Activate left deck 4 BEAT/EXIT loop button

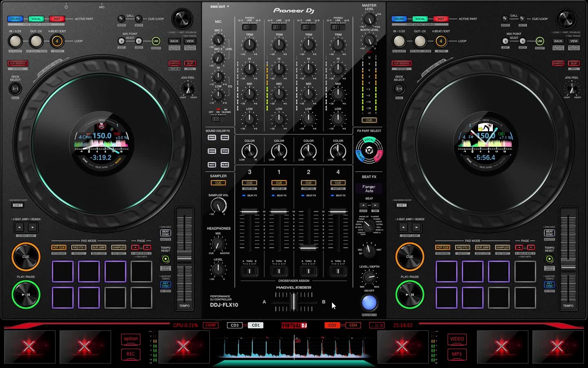pyautogui.click(x=57, y=41)
